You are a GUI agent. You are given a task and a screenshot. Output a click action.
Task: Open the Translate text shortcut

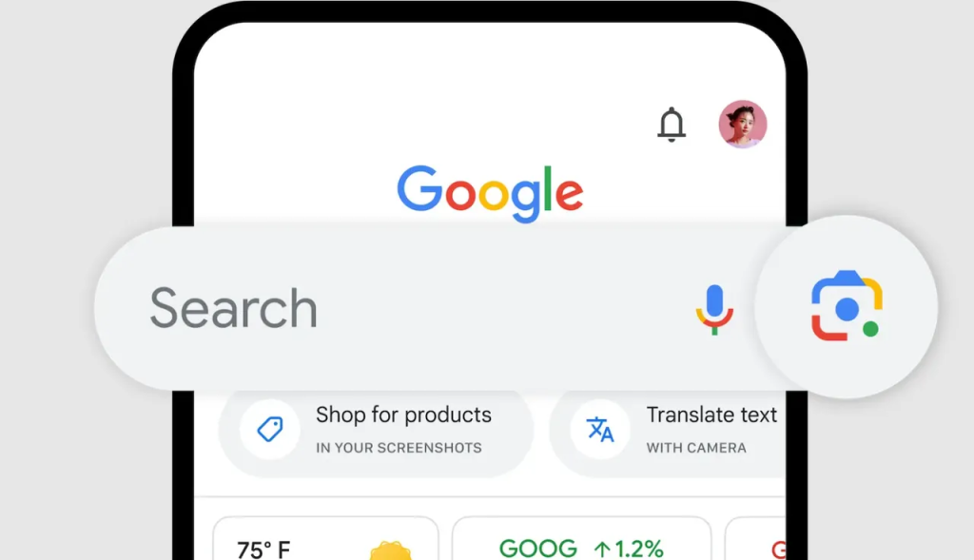[x=668, y=431]
